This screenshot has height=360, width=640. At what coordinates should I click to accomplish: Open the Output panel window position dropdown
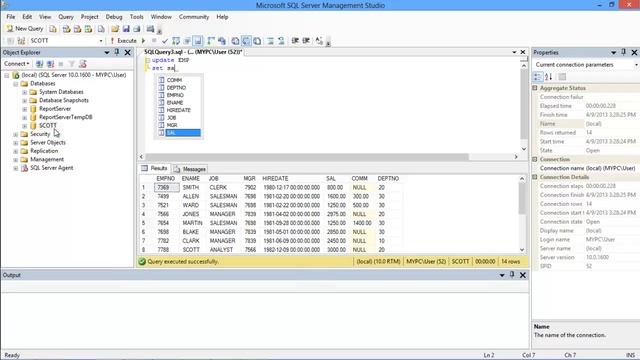[x=502, y=275]
